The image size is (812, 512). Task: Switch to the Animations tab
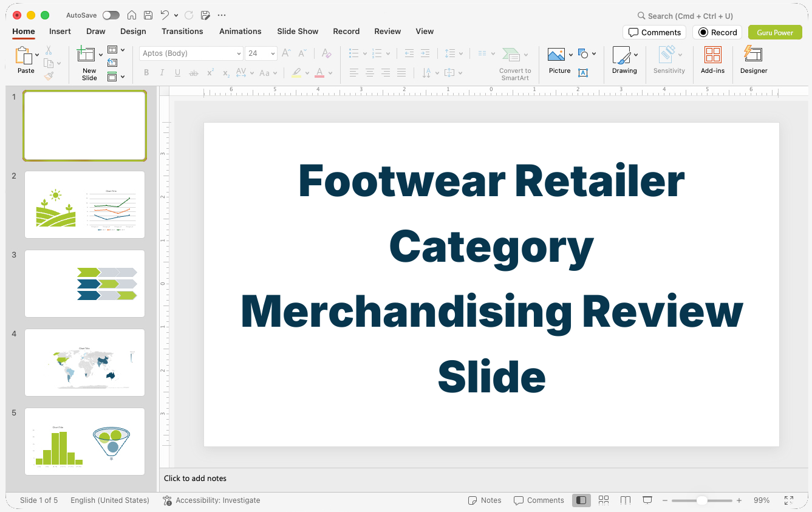[241, 31]
